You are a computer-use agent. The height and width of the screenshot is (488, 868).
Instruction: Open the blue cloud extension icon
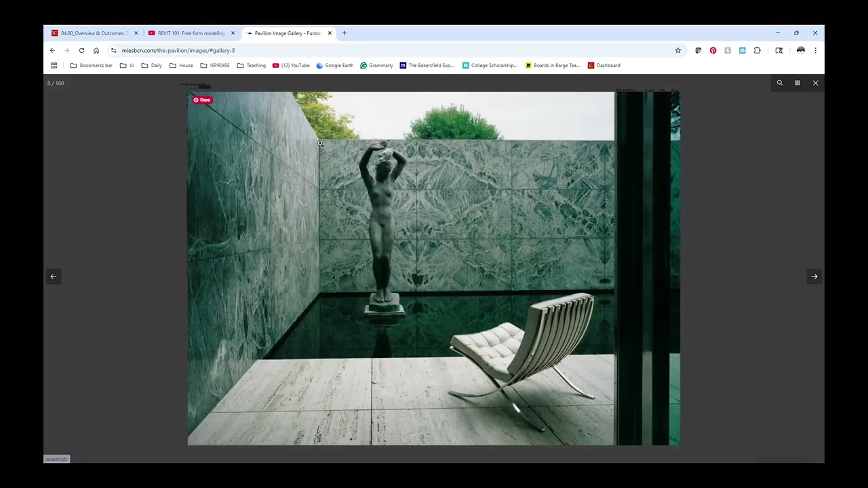pos(743,50)
